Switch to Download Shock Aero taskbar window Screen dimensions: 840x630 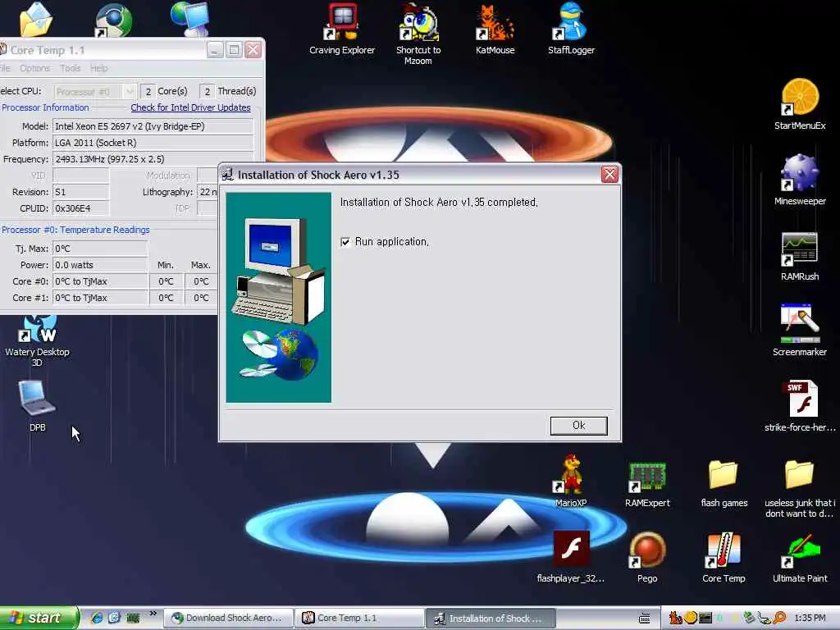[228, 618]
